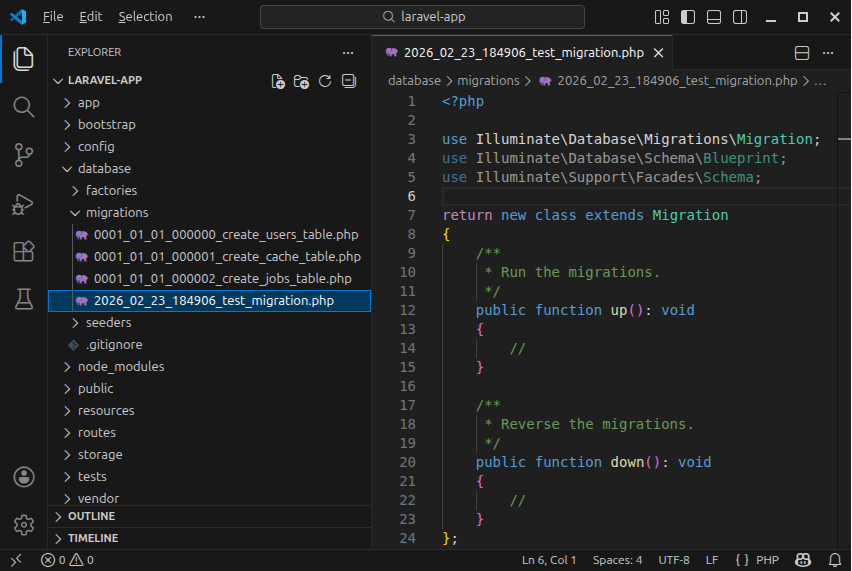Image resolution: width=852 pixels, height=571 pixels.
Task: Open Explorer views and more actions menu
Action: pyautogui.click(x=348, y=53)
